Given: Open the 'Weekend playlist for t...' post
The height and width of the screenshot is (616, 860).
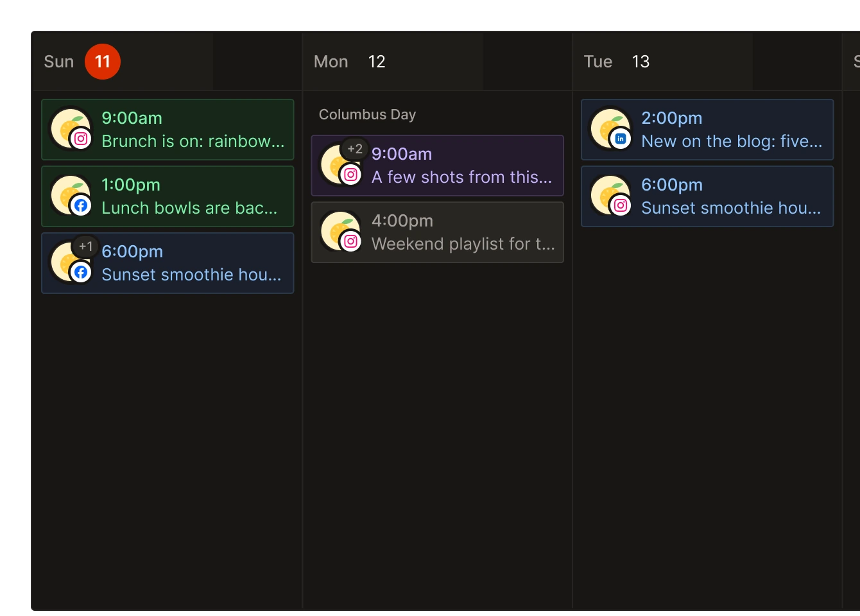Looking at the screenshot, I should click(438, 232).
